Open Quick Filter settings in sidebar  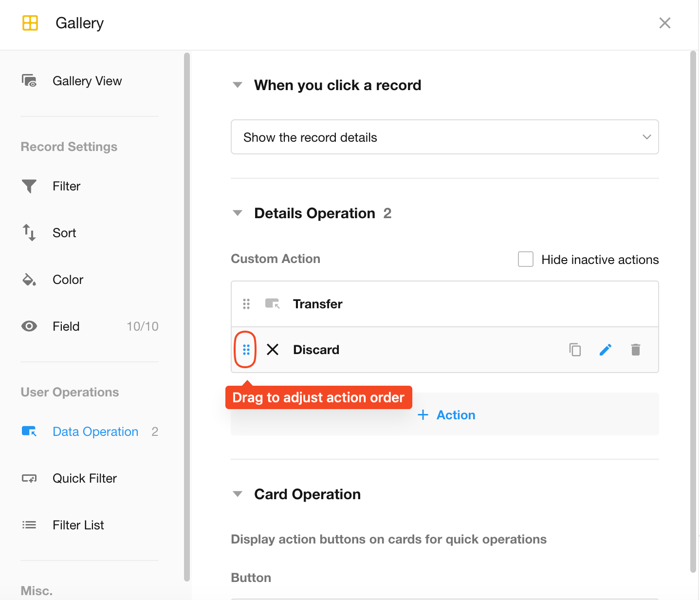(85, 478)
